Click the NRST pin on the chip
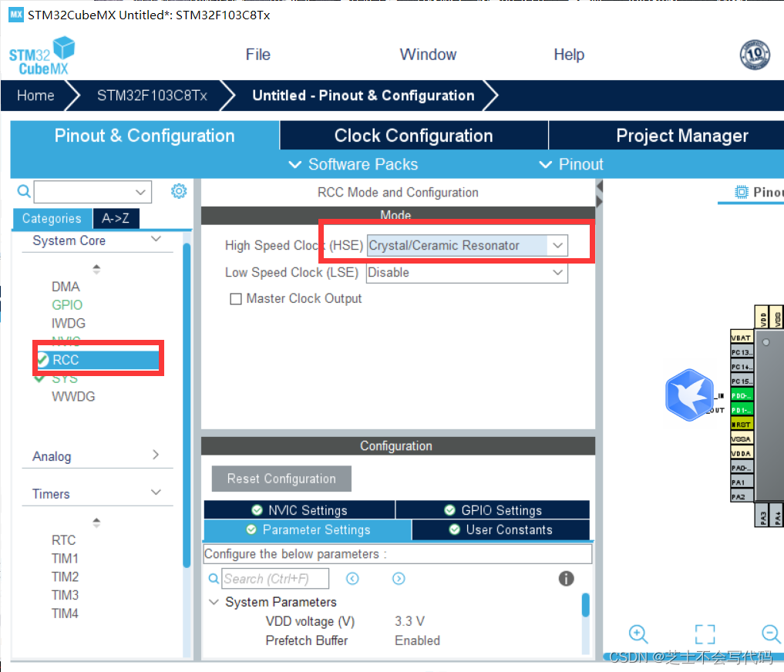This screenshot has width=784, height=672. tap(742, 425)
